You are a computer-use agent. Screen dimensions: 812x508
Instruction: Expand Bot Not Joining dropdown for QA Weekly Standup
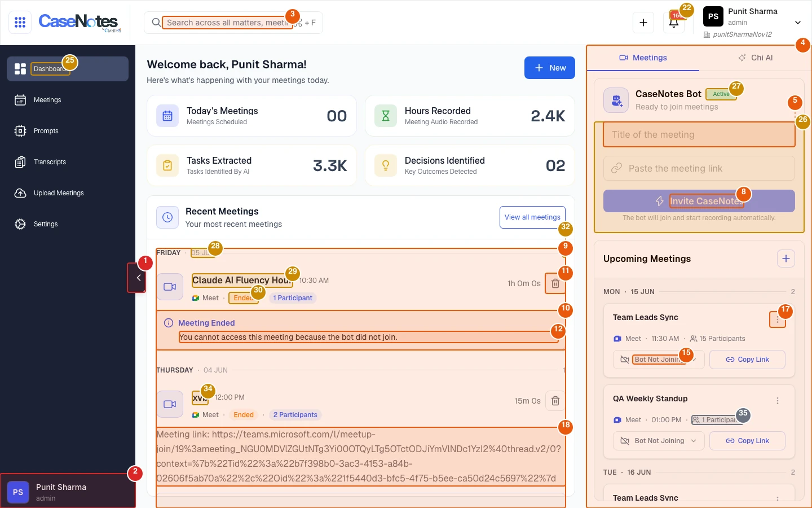point(659,441)
